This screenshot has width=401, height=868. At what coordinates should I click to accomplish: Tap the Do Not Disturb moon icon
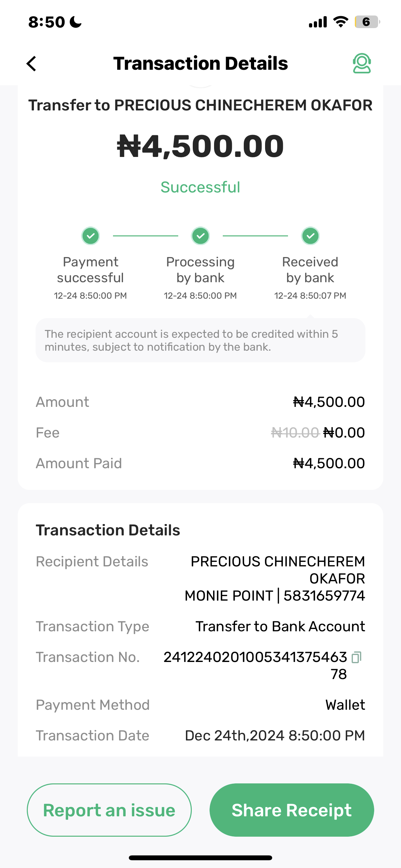[x=76, y=22]
